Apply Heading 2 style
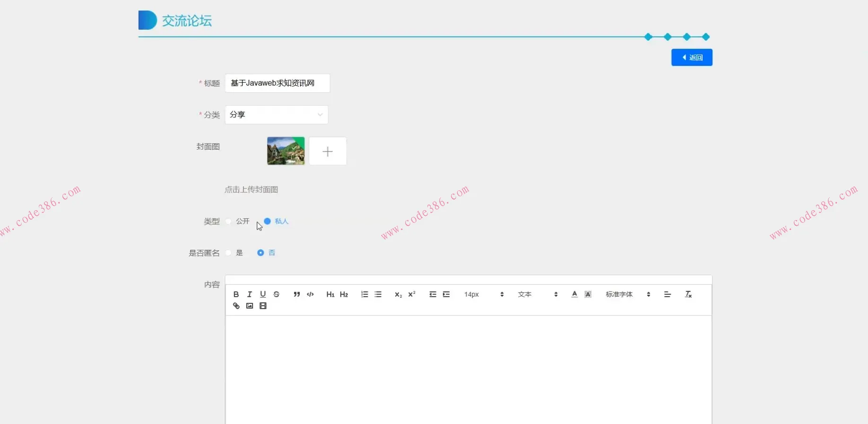 point(344,294)
